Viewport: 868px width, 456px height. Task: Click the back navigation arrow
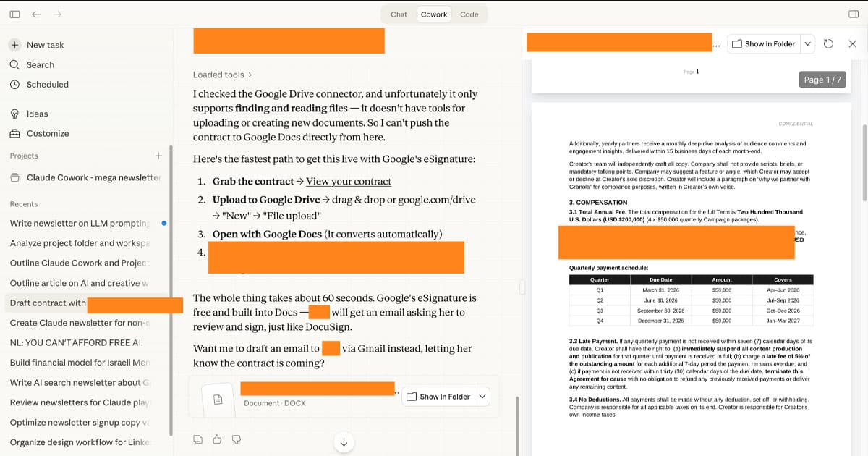(x=36, y=14)
